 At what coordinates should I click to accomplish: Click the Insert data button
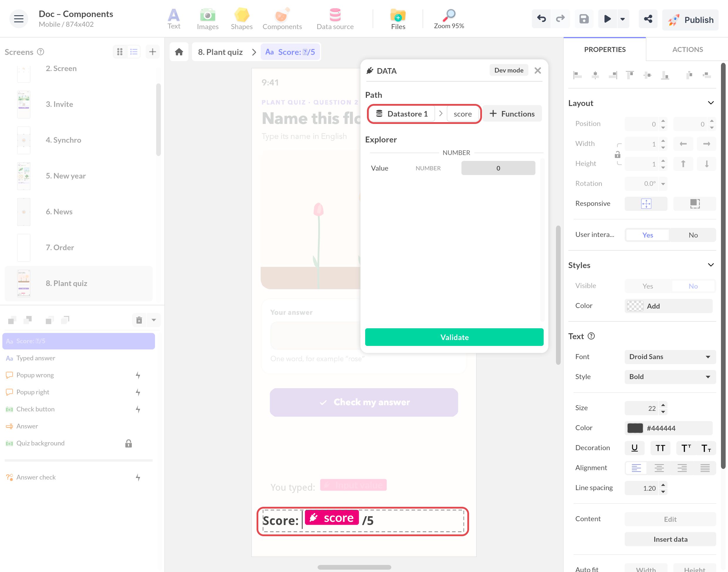pos(670,539)
